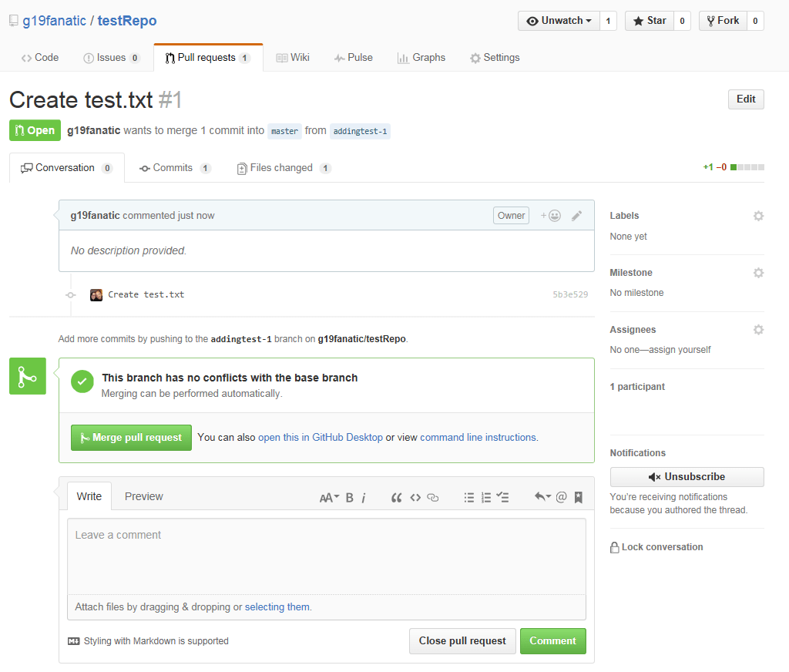The width and height of the screenshot is (789, 672).
Task: Open the Pulse tab
Action: point(353,58)
